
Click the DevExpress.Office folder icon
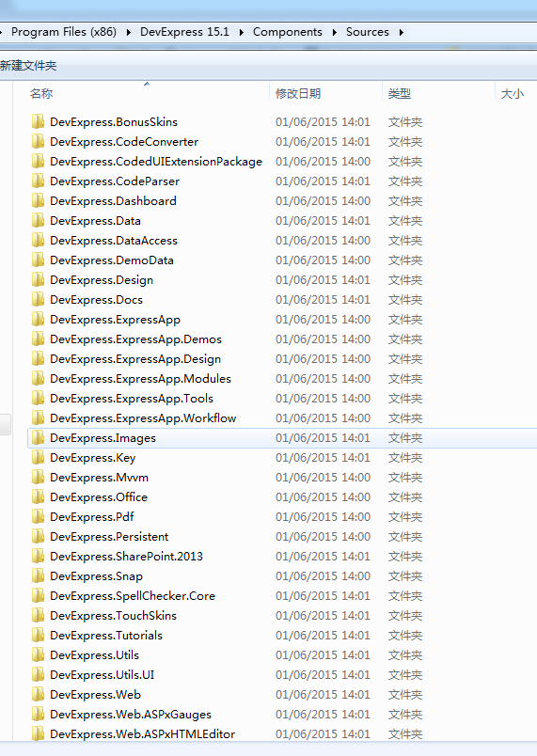pyautogui.click(x=38, y=497)
